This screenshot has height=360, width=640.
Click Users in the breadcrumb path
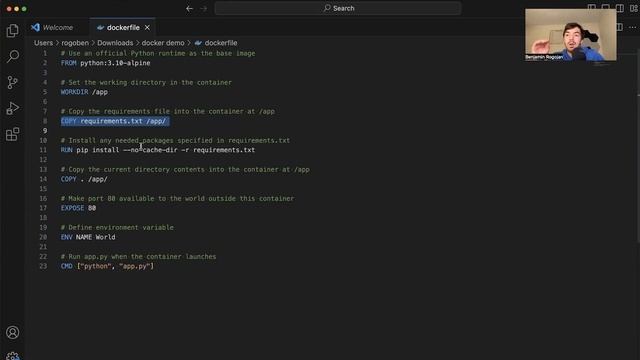point(43,43)
